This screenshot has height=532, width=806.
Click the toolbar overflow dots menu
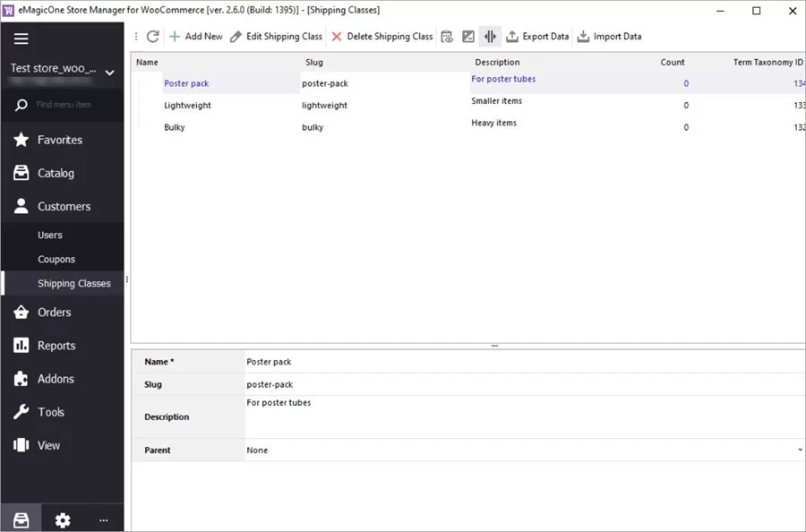pyautogui.click(x=134, y=36)
